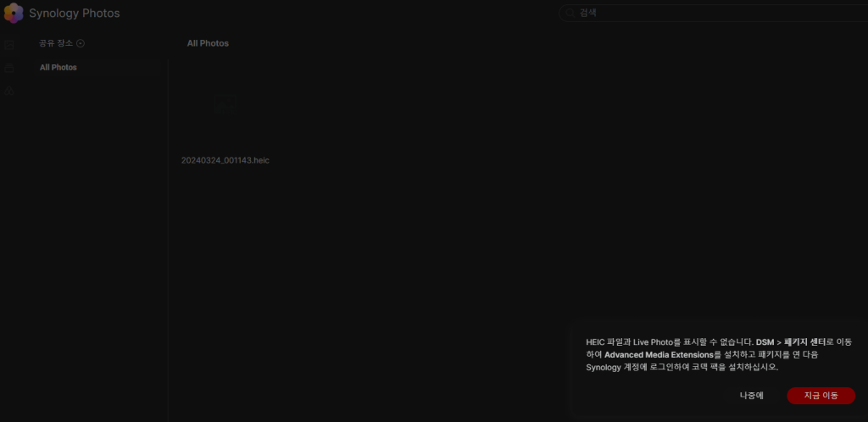Screen dimensions: 868x422
Task: Click Advanced Media Extensions in the notification
Action: point(659,354)
